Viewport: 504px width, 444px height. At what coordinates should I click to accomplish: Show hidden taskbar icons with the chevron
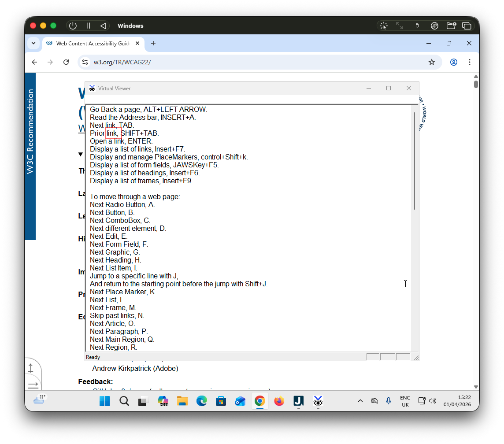click(x=360, y=401)
